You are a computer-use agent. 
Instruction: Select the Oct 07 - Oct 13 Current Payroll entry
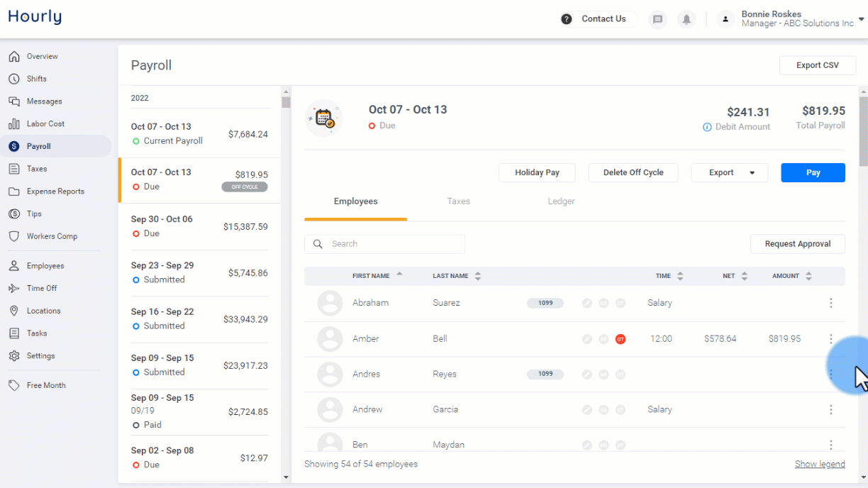click(x=199, y=134)
